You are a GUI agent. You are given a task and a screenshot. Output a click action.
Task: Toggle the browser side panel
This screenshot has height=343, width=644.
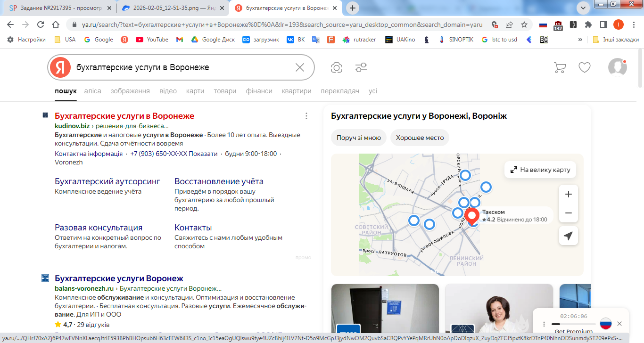pyautogui.click(x=603, y=25)
